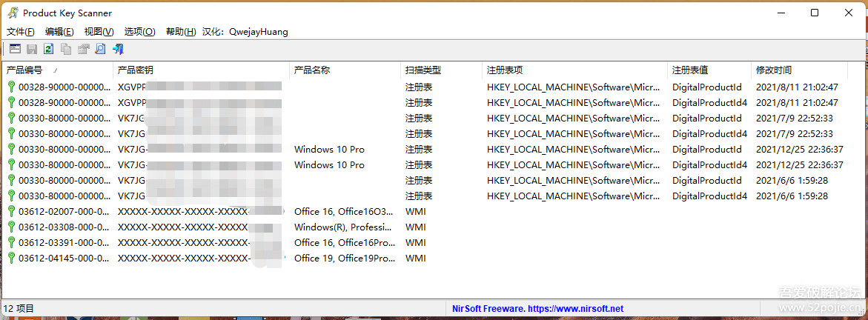Sort by the 产品密钥 column header
Image resolution: width=868 pixels, height=320 pixels.
point(201,70)
